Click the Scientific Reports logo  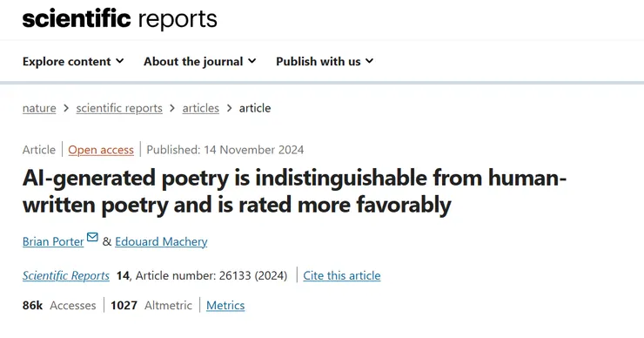coord(119,19)
